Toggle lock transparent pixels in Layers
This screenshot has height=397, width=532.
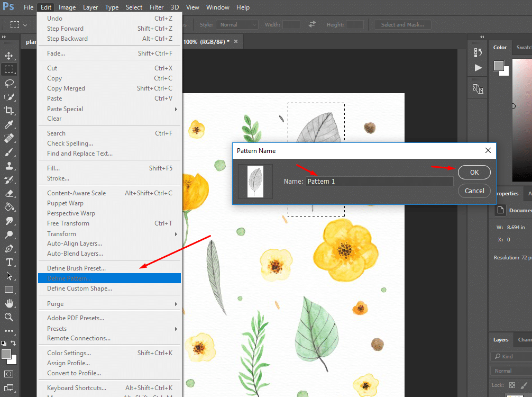511,385
